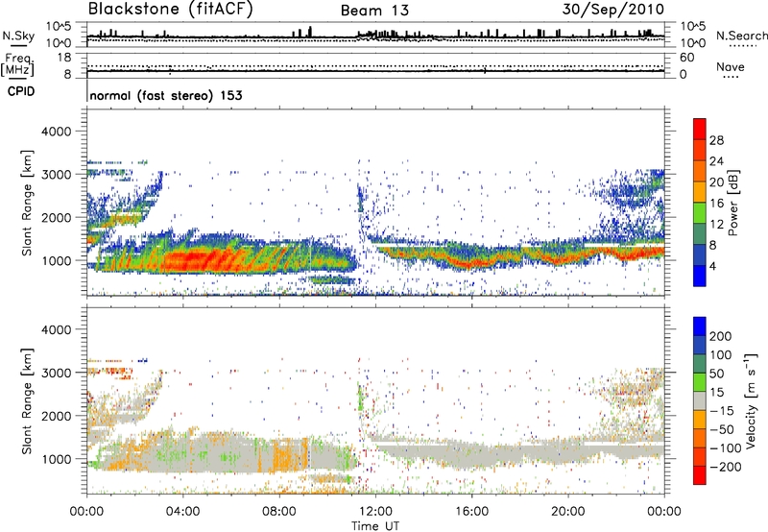Click the '12' label on Power colorbar
Screen dimensions: 768x532
(x=716, y=225)
